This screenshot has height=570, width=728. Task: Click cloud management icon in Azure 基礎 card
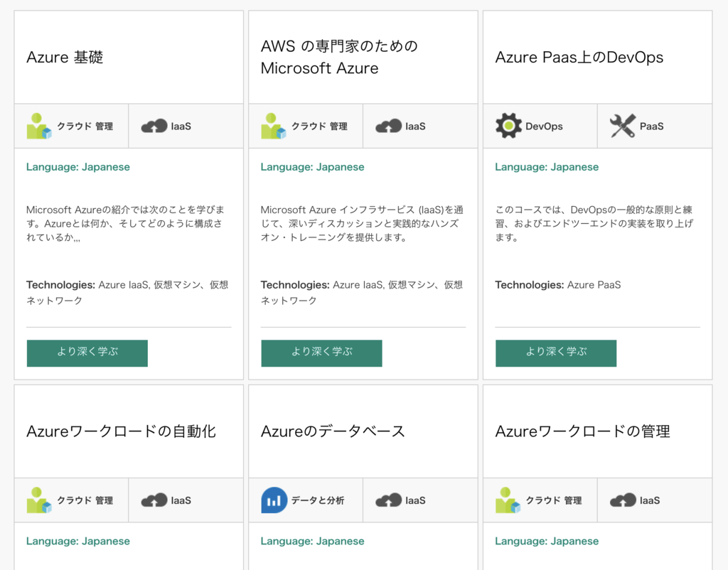click(39, 126)
